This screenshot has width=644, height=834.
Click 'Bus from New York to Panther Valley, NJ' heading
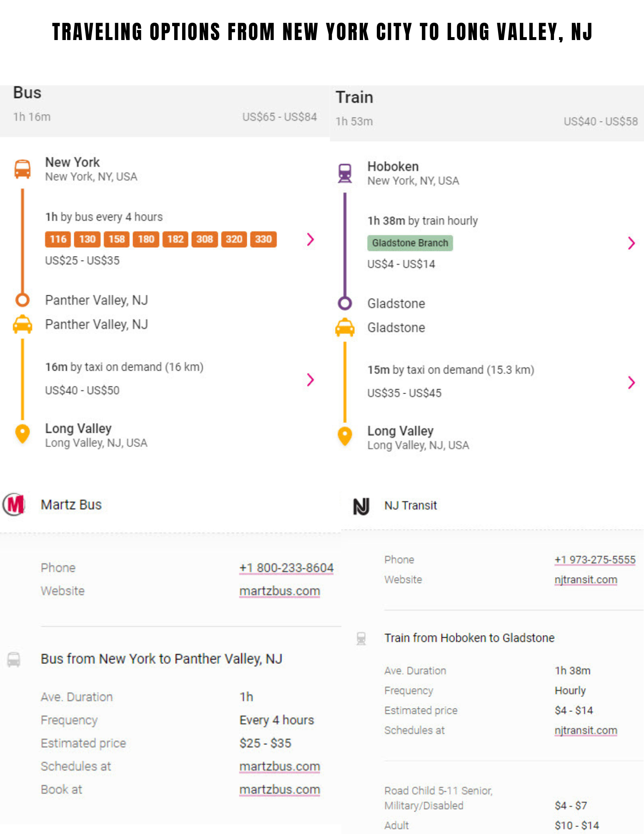[x=161, y=659]
